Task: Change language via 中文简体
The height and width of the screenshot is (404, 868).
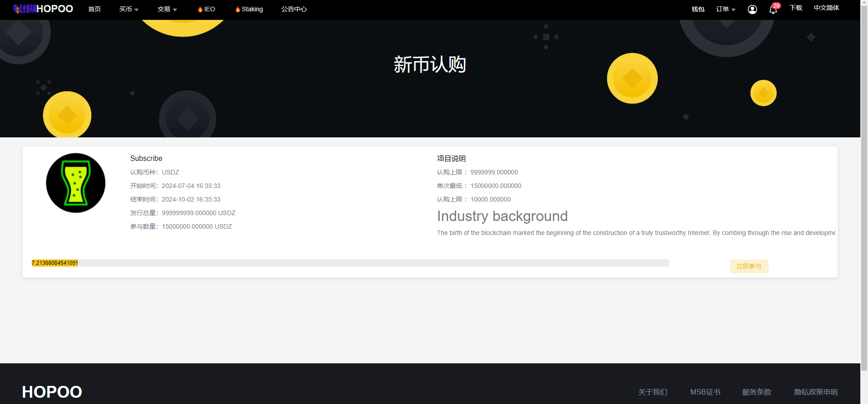Action: (x=826, y=8)
